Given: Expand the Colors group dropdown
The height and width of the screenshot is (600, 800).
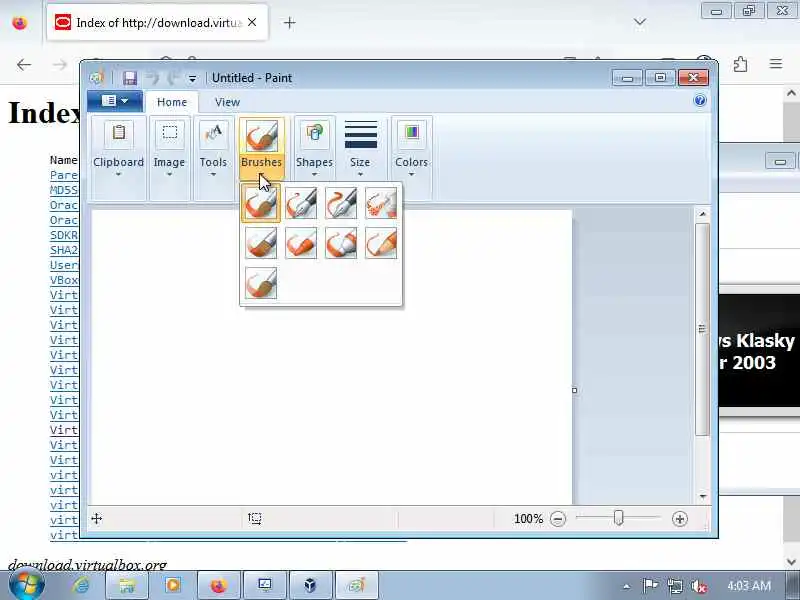Looking at the screenshot, I should [x=411, y=174].
